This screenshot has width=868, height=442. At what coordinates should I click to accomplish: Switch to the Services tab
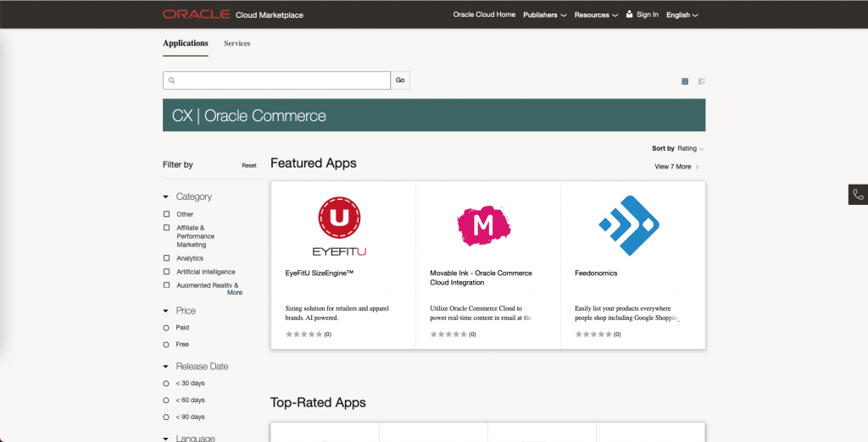pyautogui.click(x=237, y=43)
